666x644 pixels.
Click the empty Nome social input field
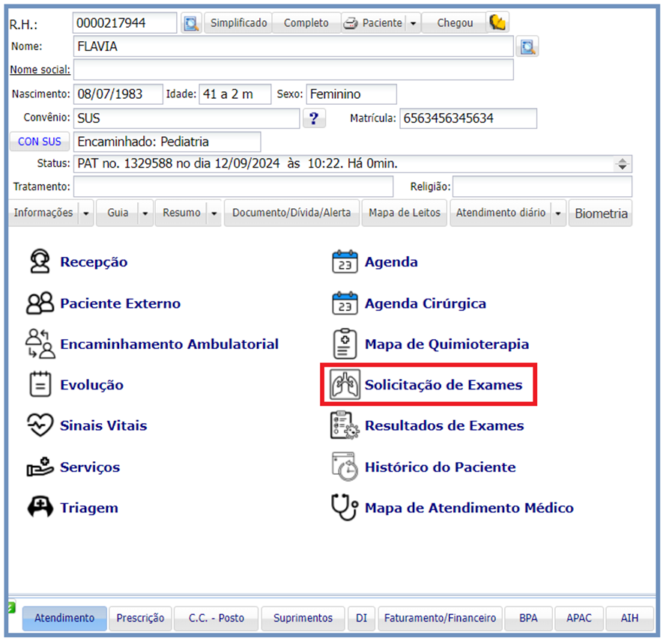point(293,70)
